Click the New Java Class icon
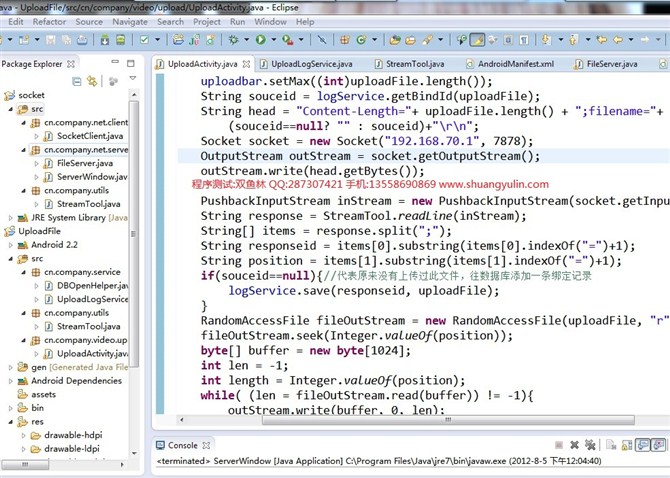This screenshot has width=670, height=478. (x=361, y=40)
